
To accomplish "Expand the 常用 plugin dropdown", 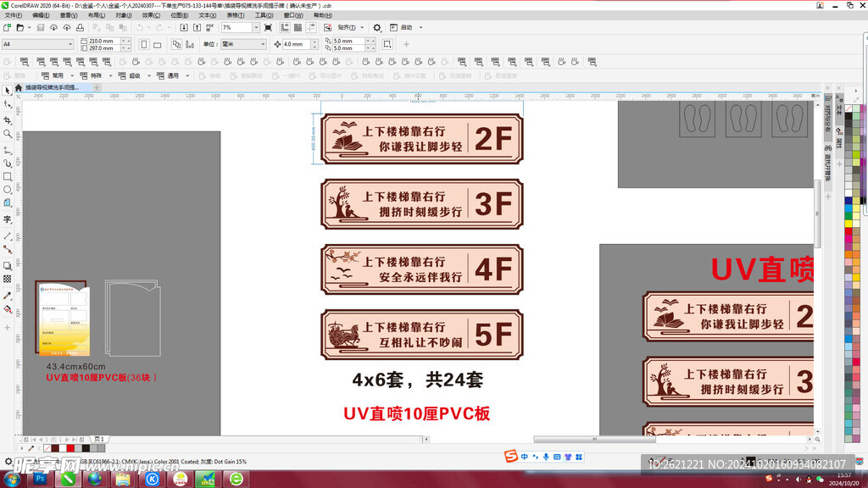I will pos(72,75).
